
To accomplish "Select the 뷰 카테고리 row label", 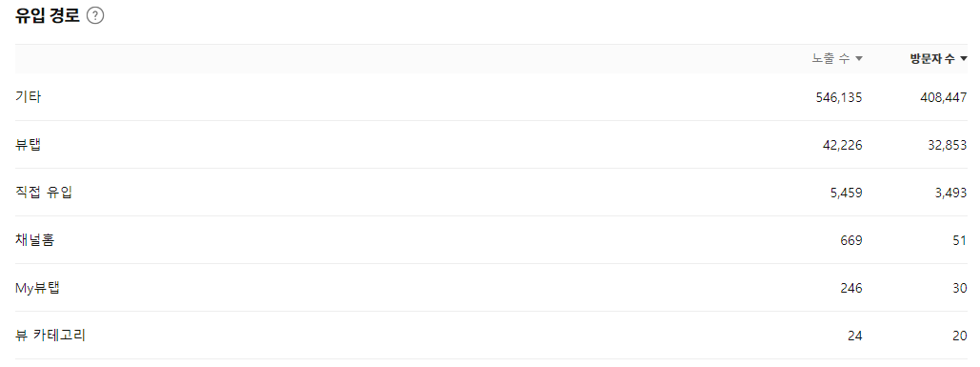I will click(x=50, y=336).
